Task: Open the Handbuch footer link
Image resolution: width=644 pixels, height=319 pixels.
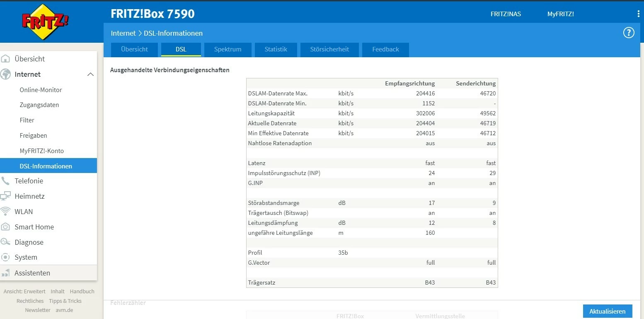Action: click(x=82, y=292)
